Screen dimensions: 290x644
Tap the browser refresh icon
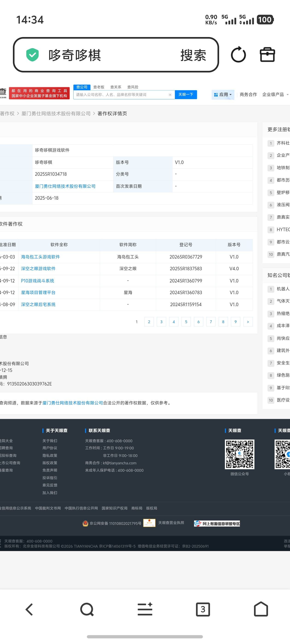coord(238,55)
